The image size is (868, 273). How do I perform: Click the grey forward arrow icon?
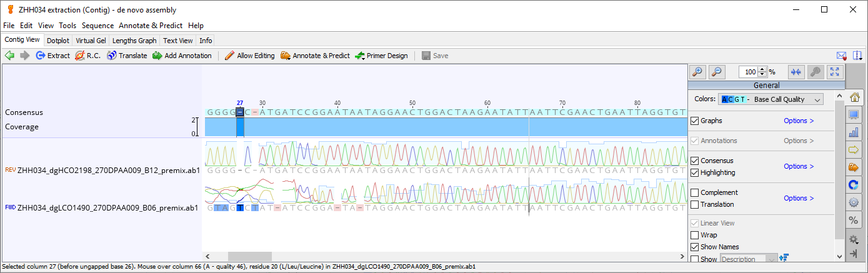(25, 56)
